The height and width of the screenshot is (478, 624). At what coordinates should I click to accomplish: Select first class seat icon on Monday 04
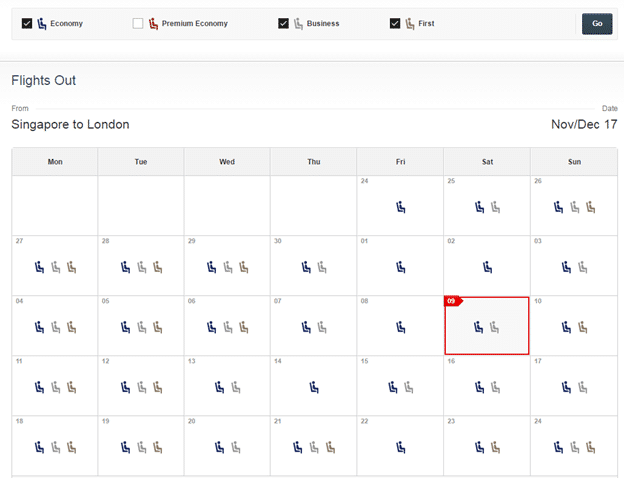coord(71,328)
